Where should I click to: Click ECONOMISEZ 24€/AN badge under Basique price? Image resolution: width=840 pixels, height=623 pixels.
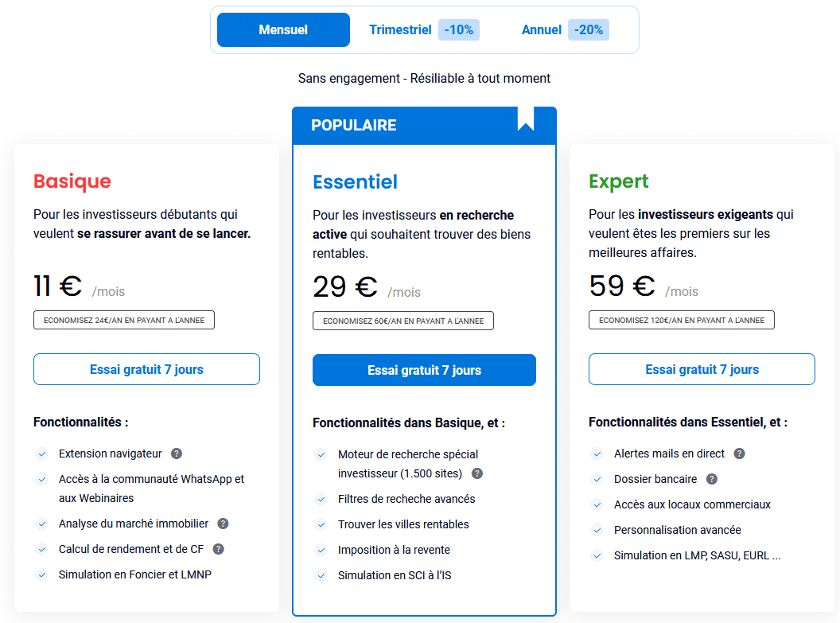[x=123, y=319]
